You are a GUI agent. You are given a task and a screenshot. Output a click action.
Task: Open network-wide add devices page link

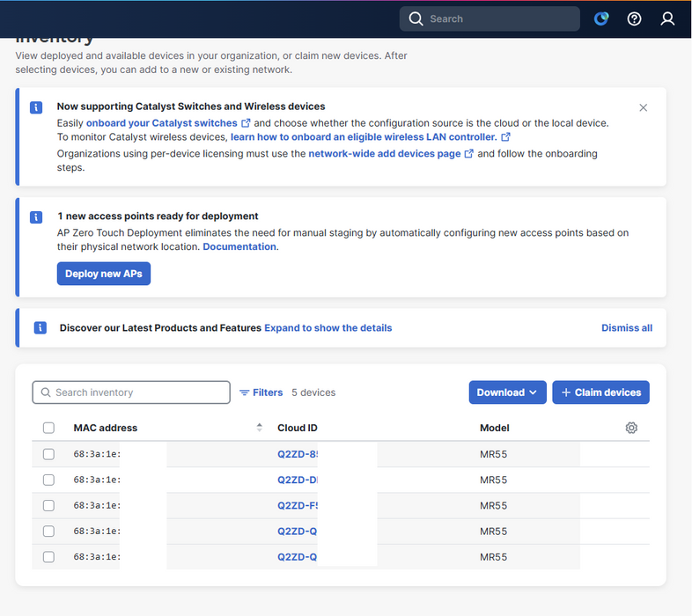coord(385,153)
